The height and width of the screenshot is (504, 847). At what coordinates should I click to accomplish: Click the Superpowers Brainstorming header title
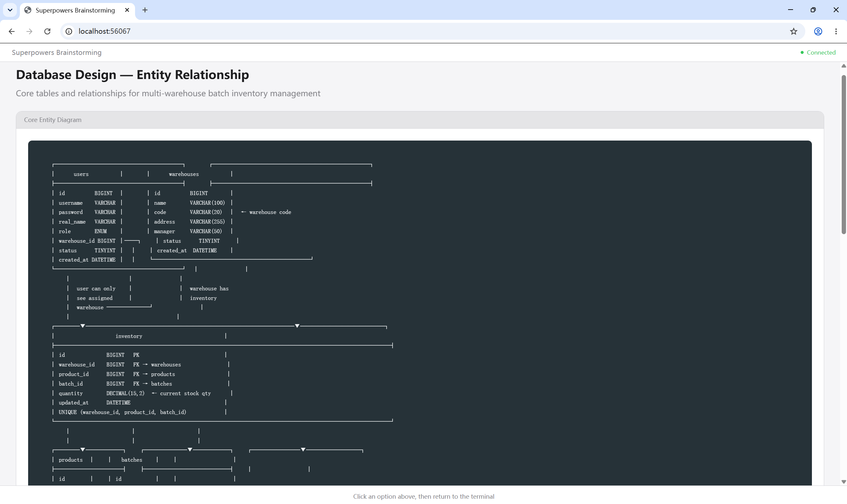(57, 52)
